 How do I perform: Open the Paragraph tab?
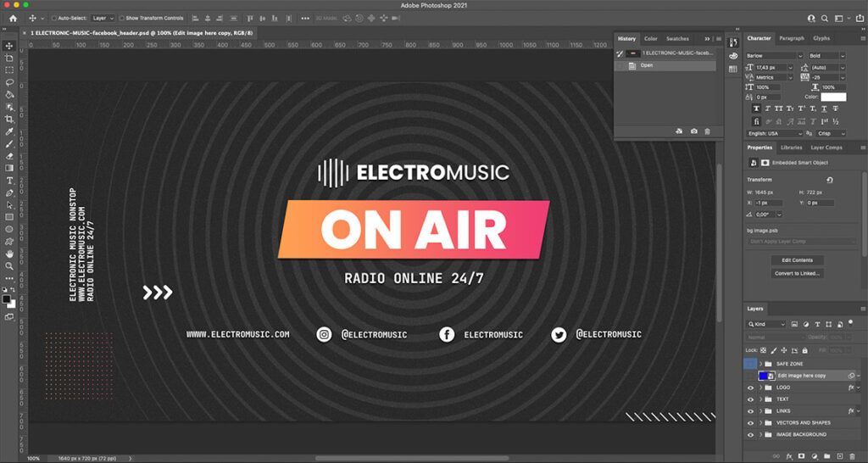point(792,38)
